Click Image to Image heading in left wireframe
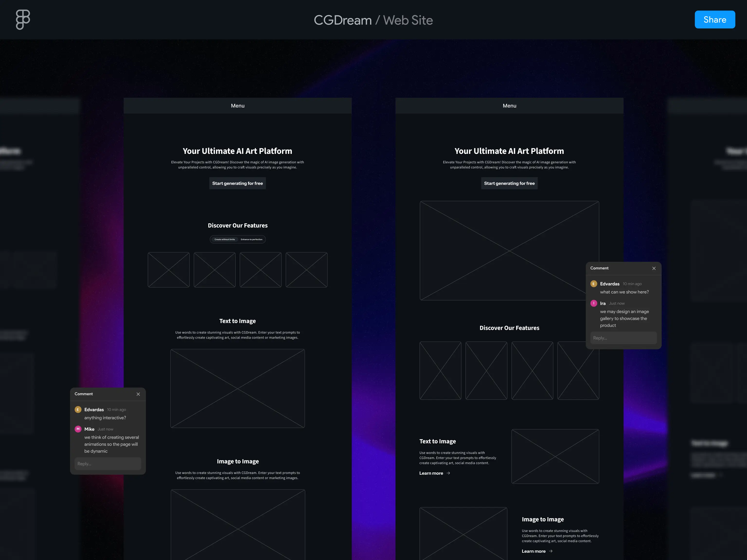This screenshot has height=560, width=747. (x=238, y=461)
